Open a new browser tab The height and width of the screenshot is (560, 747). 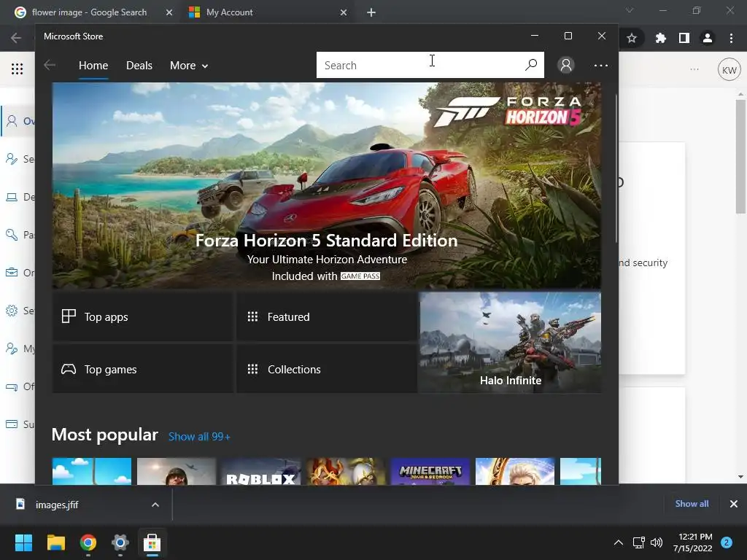[x=371, y=12]
